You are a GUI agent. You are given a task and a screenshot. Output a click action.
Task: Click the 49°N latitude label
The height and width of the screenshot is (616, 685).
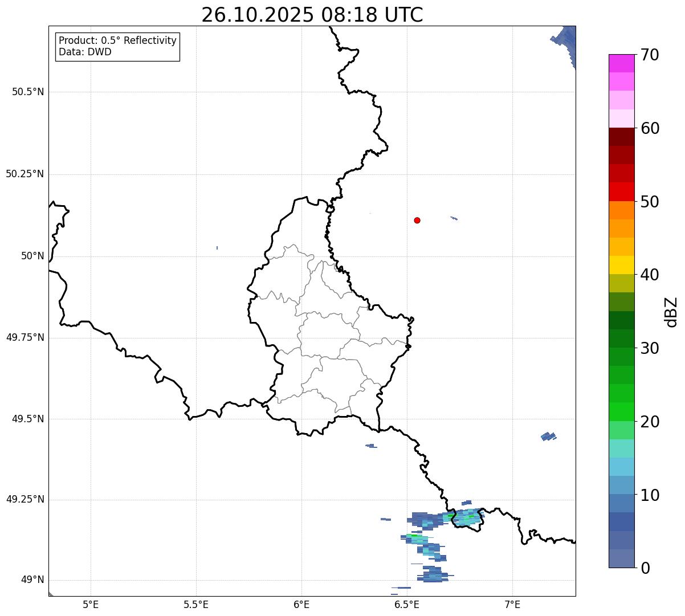(x=32, y=580)
